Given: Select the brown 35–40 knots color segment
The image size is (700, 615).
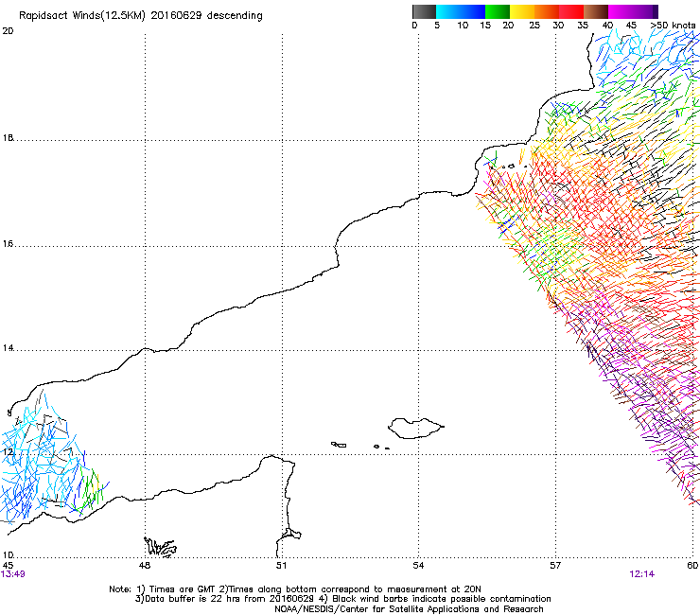Looking at the screenshot, I should tap(596, 11).
